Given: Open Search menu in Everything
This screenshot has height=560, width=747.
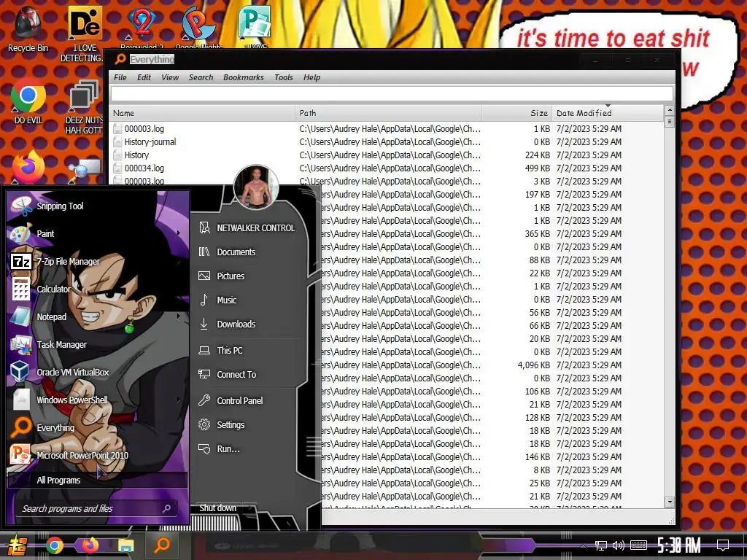Looking at the screenshot, I should [x=201, y=77].
